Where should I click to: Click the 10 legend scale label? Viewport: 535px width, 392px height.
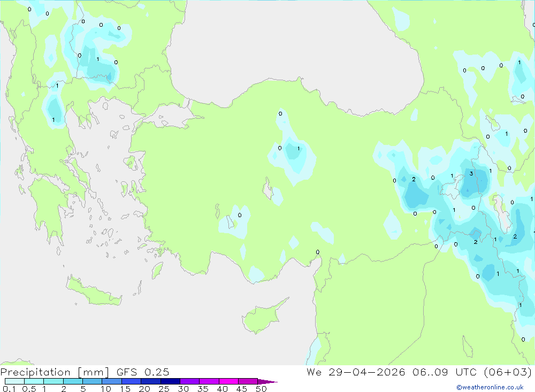(106, 389)
